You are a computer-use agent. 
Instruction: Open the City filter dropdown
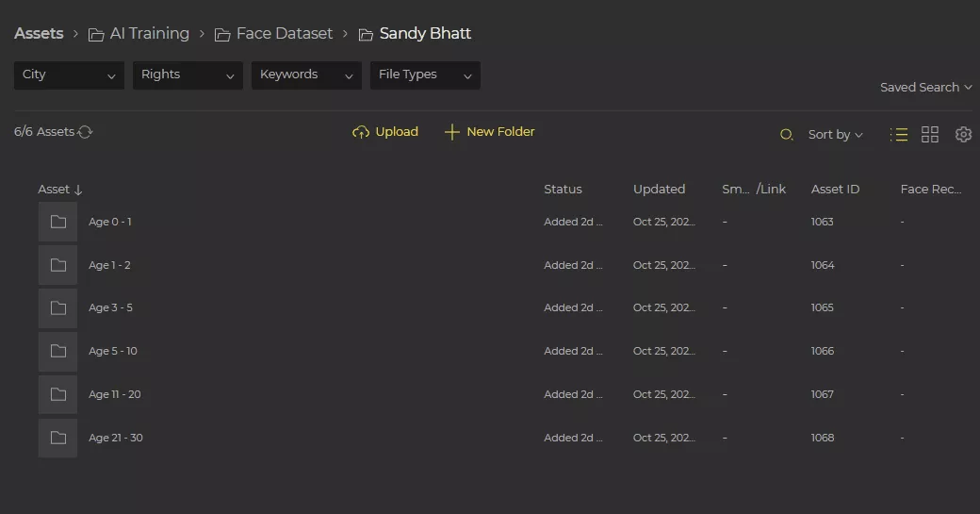[69, 75]
